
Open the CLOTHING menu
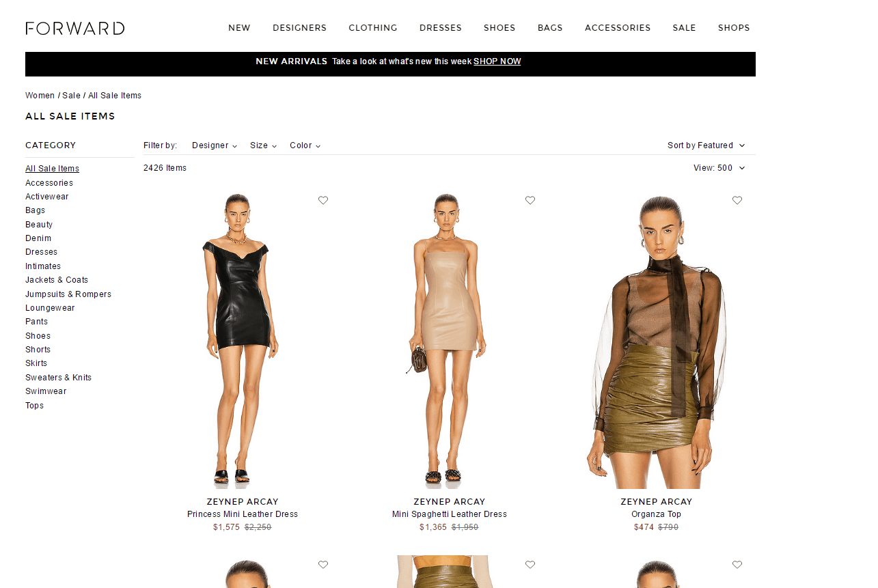tap(373, 28)
